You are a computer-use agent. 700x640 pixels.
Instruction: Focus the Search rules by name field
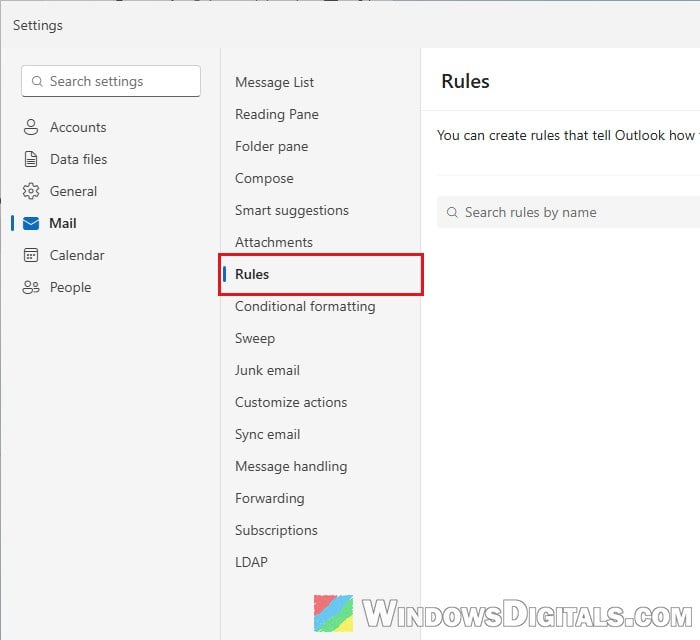(x=568, y=212)
